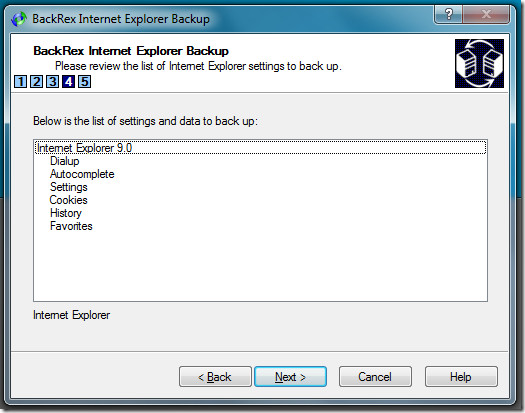Click the < Back button
The width and height of the screenshot is (525, 413).
(x=215, y=377)
